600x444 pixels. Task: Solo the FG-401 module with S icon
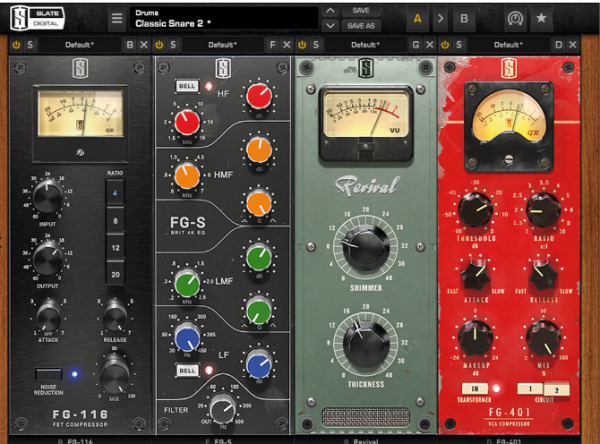point(460,46)
